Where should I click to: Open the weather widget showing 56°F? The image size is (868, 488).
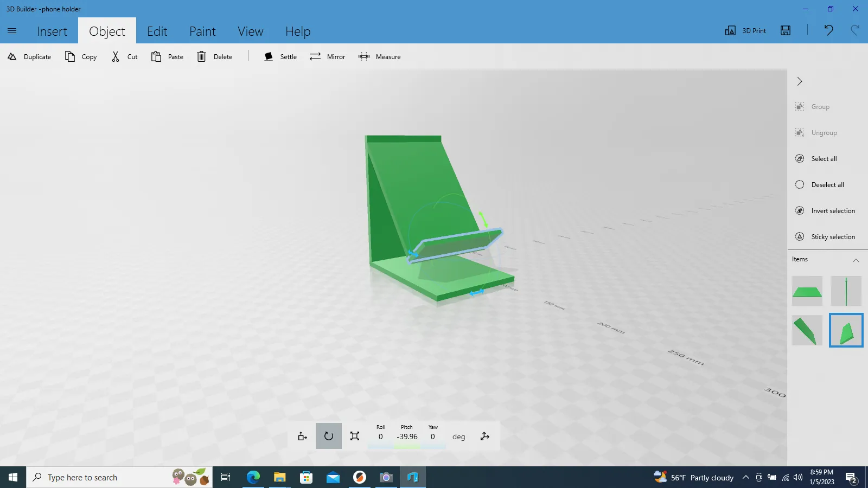[694, 477]
